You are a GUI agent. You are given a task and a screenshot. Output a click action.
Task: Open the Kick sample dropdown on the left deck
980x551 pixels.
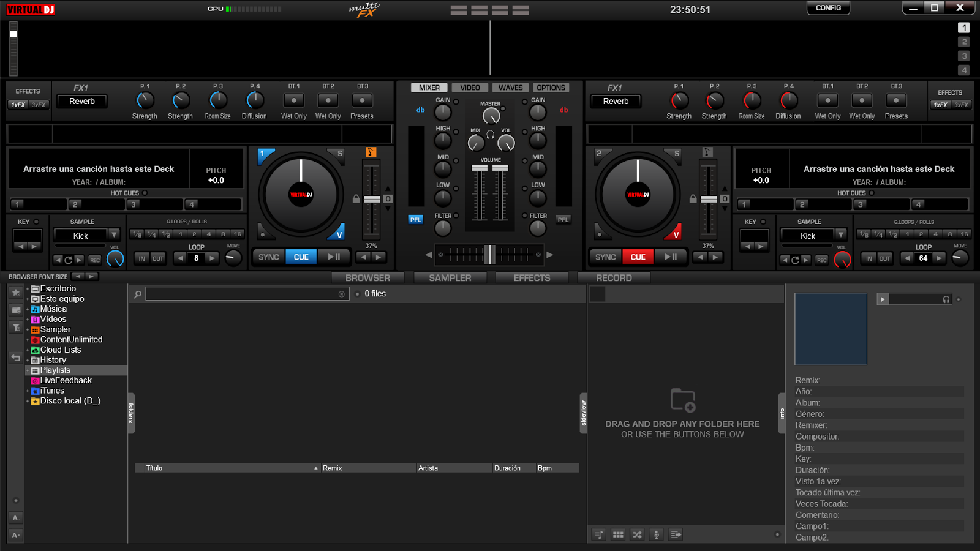[115, 234]
